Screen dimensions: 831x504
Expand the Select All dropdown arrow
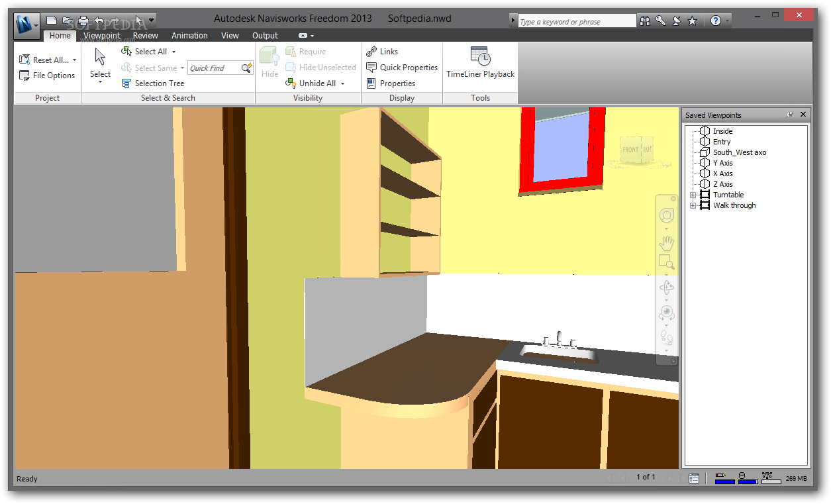point(174,52)
